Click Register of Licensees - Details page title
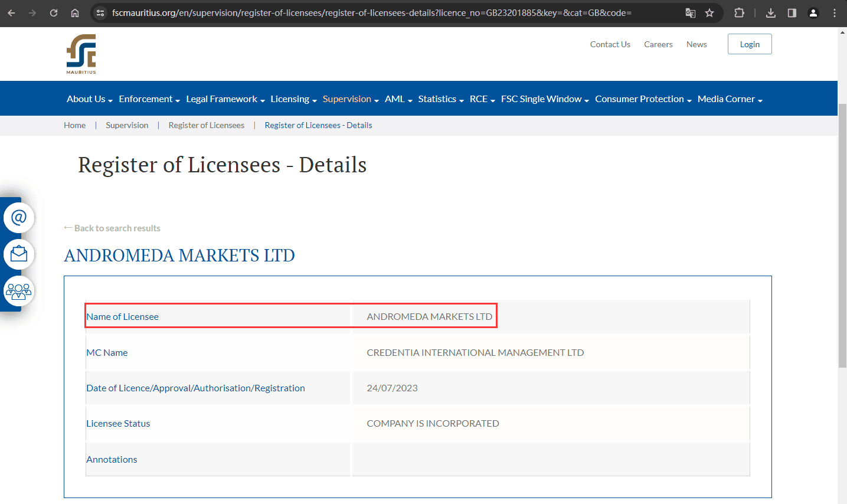 (222, 165)
